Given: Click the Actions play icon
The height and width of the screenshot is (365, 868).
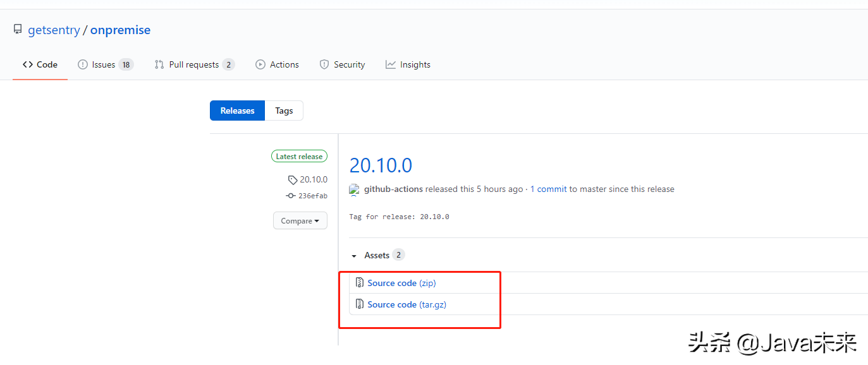Looking at the screenshot, I should (x=260, y=64).
